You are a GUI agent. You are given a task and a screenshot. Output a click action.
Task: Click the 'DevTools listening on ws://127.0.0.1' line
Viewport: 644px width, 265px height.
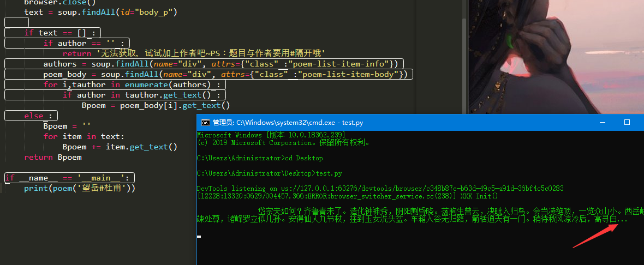(380, 188)
